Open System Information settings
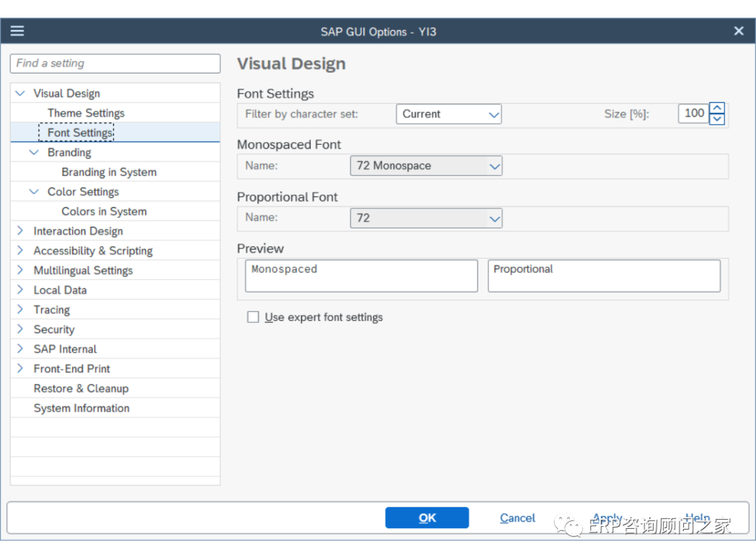756x559 pixels. (x=81, y=408)
